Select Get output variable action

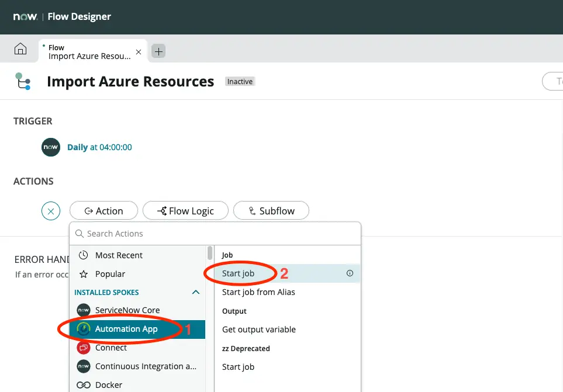(x=259, y=329)
